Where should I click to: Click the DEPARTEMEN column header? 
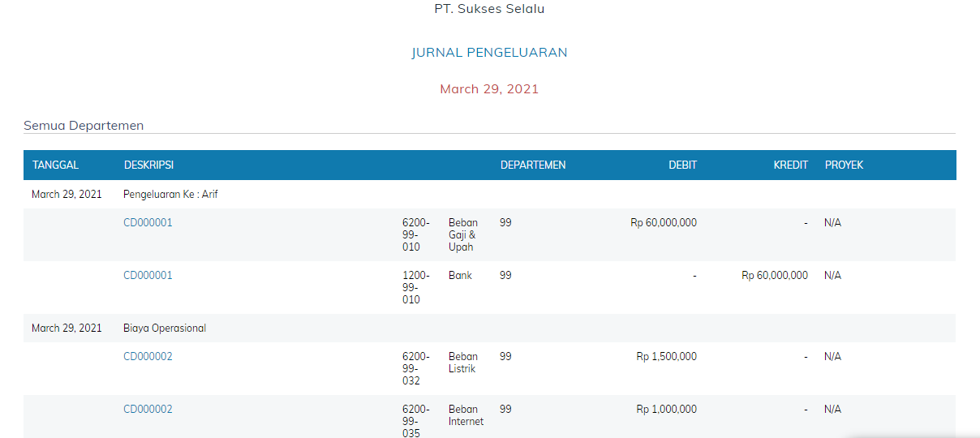point(533,165)
